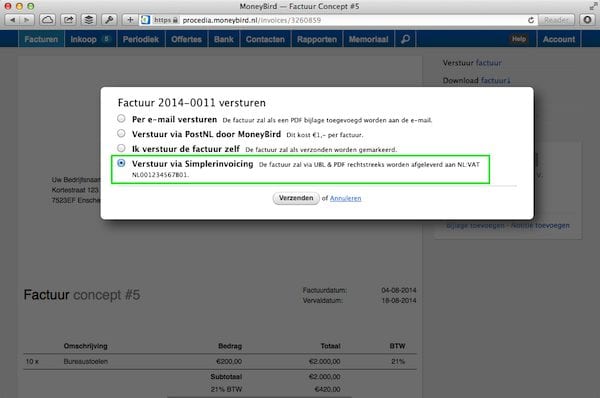Click the wrench icon in the toolbar
600x398 pixels.
[109, 20]
